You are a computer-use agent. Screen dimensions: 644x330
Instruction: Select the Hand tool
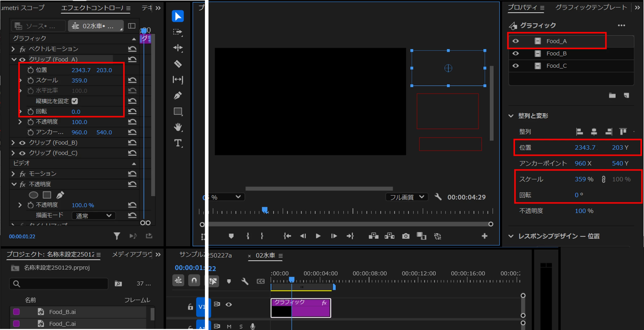click(178, 127)
